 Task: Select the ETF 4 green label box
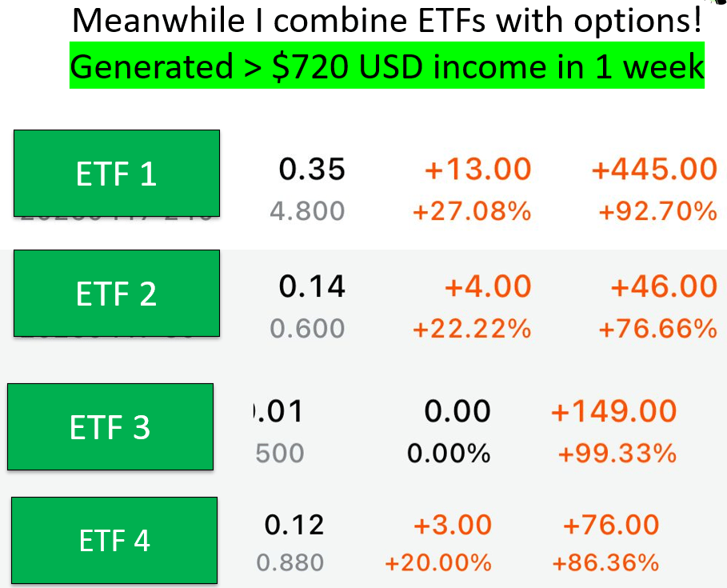[114, 540]
